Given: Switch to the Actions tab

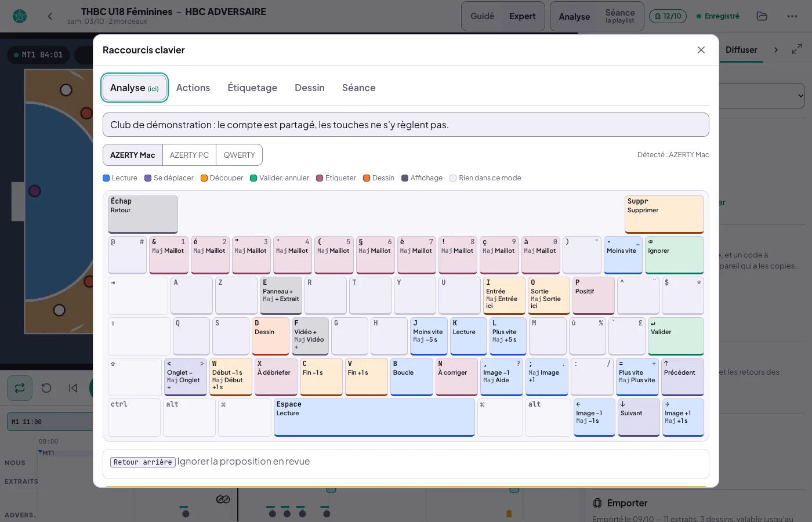Looking at the screenshot, I should [x=193, y=88].
